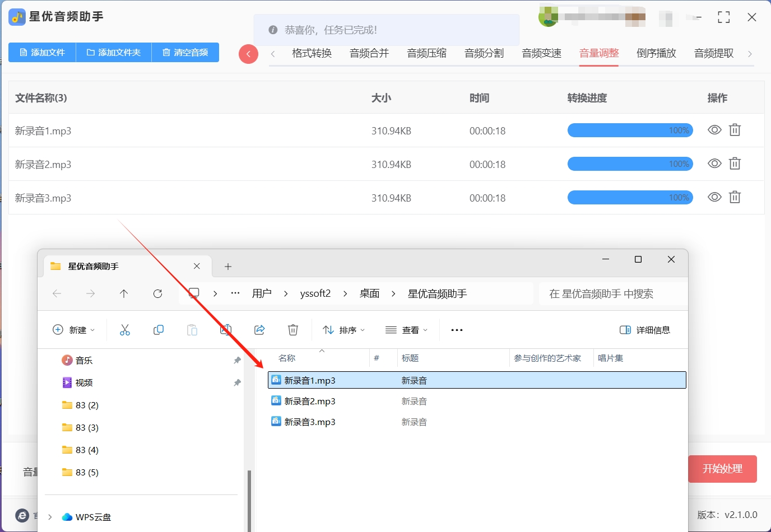
Task: Open the 查看 dropdown
Action: tap(407, 330)
